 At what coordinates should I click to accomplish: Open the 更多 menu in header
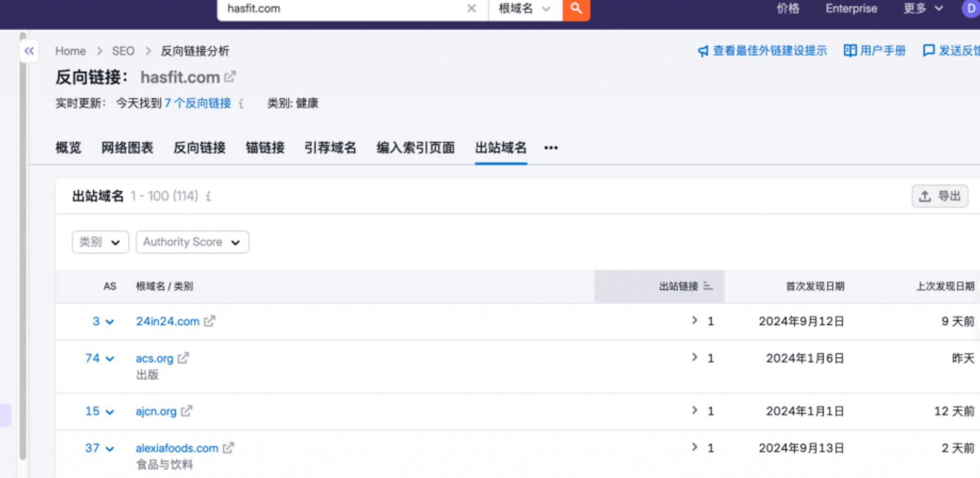tap(923, 9)
